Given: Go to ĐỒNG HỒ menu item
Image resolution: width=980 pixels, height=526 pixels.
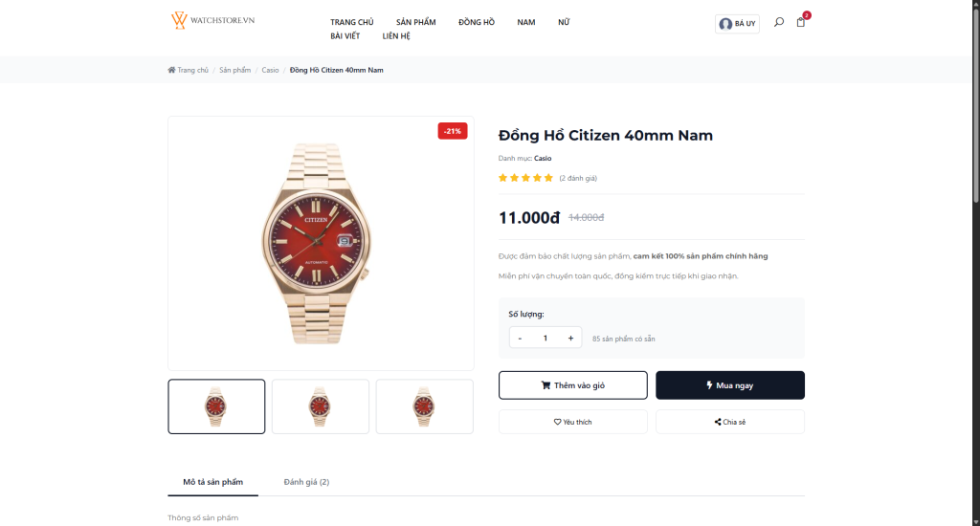Looking at the screenshot, I should coord(476,22).
